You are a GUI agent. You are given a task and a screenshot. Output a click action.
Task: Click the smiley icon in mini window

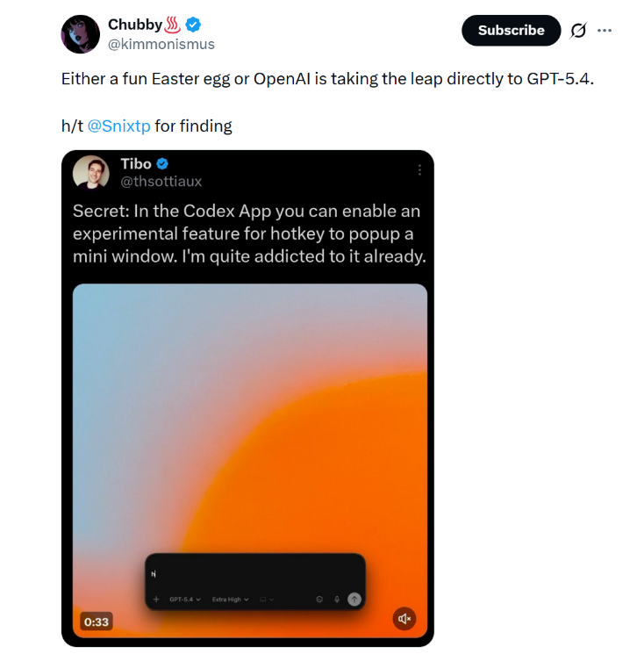click(x=319, y=600)
